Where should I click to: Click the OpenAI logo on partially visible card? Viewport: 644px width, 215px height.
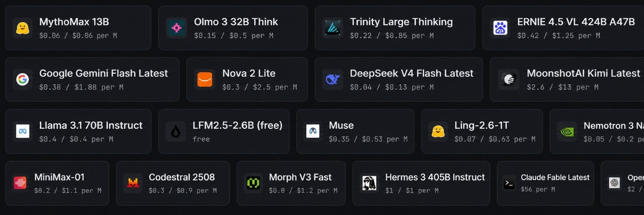(614, 183)
